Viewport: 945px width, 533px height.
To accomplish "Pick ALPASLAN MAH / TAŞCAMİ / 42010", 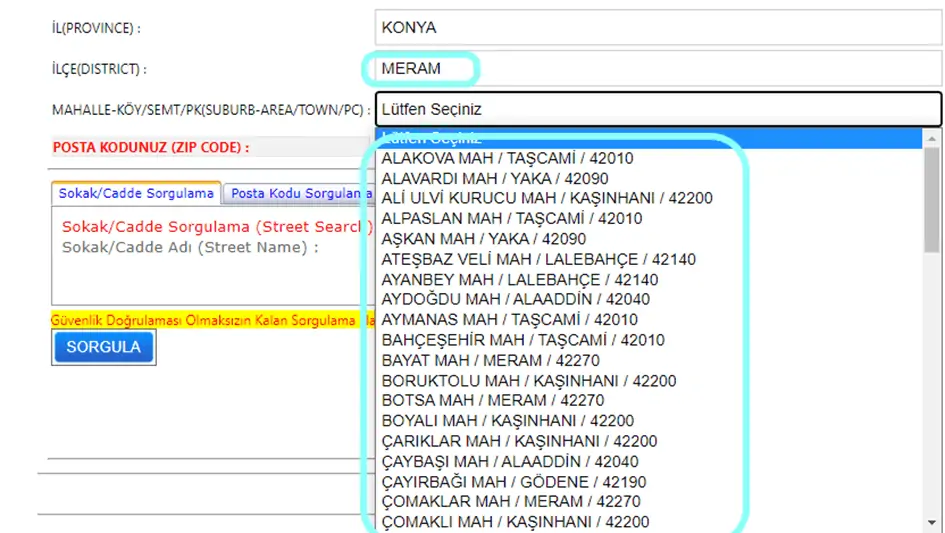I will pos(512,218).
